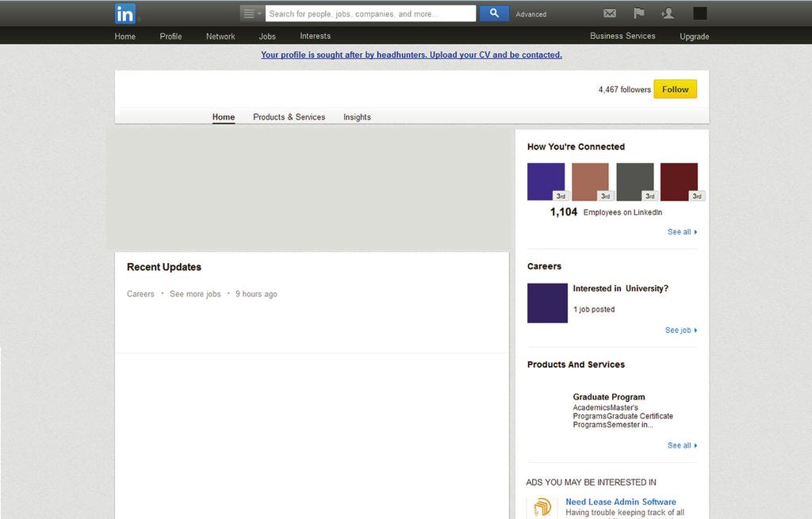Open the Profile menu
The width and height of the screenshot is (812, 519).
170,36
